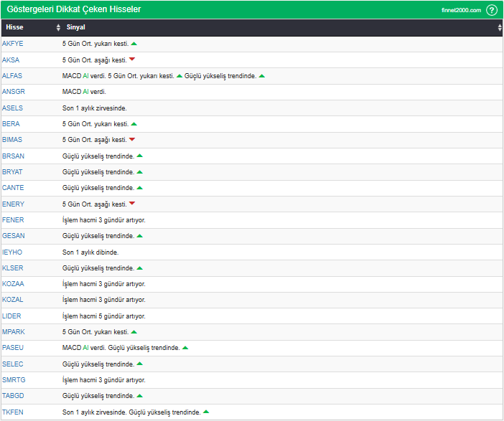This screenshot has height=421, width=504.
Task: Open KLSER stock link
Action: point(12,268)
